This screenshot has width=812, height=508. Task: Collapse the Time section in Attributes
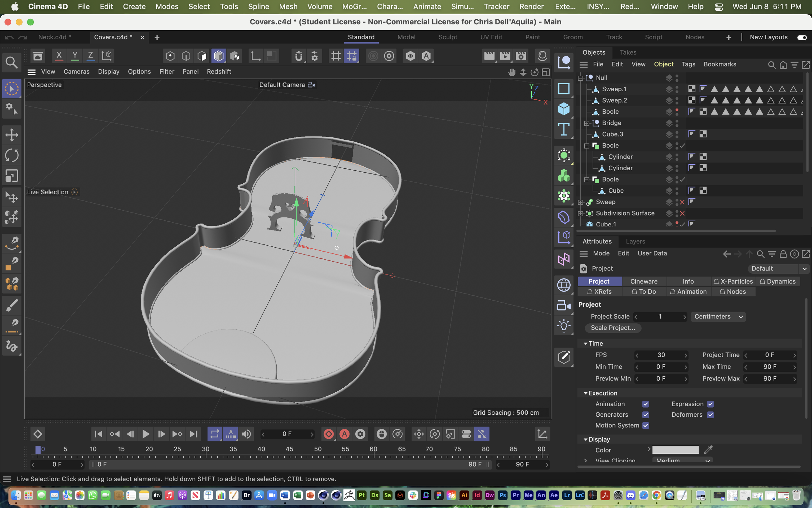click(x=585, y=343)
